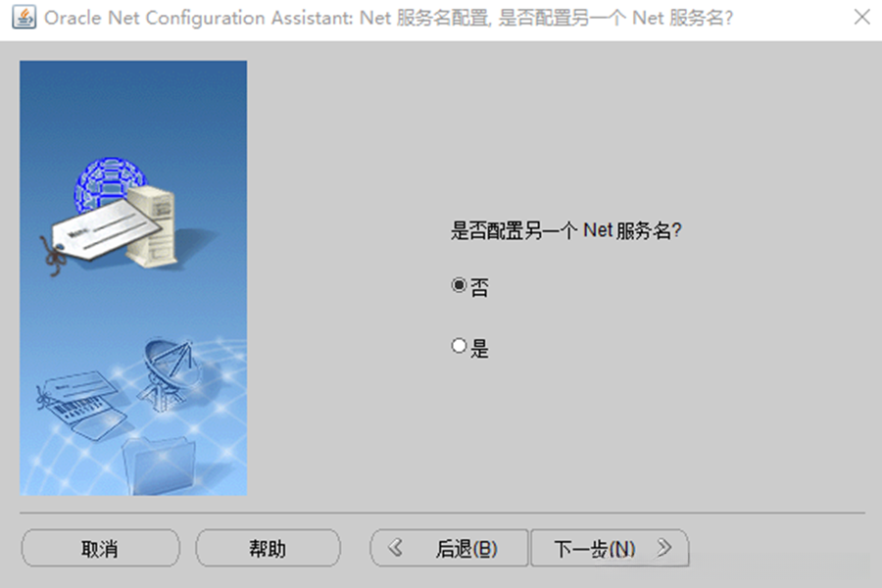Click the 否 text label
Viewport: 882px width, 588px height.
480,287
